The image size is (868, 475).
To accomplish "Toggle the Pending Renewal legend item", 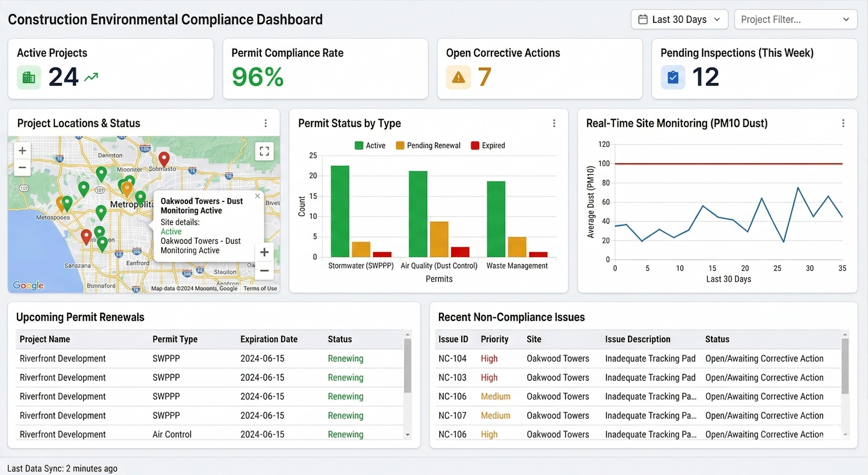I will pyautogui.click(x=428, y=145).
